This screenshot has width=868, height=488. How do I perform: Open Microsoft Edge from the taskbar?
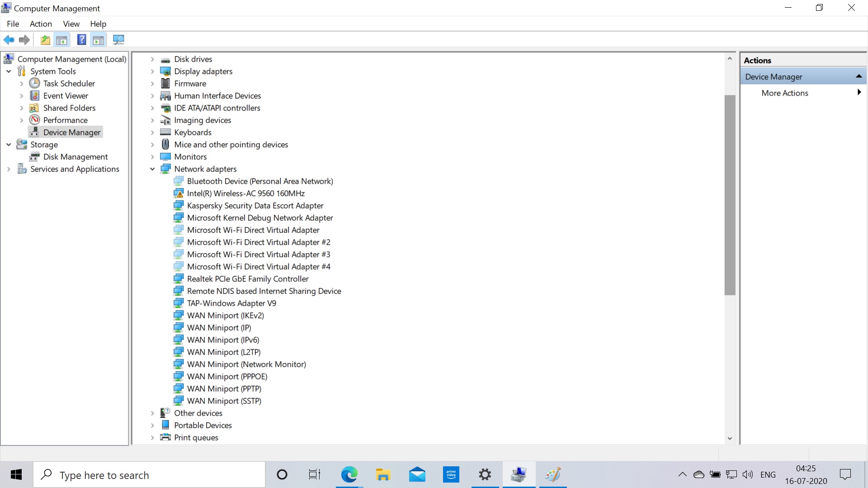(349, 474)
